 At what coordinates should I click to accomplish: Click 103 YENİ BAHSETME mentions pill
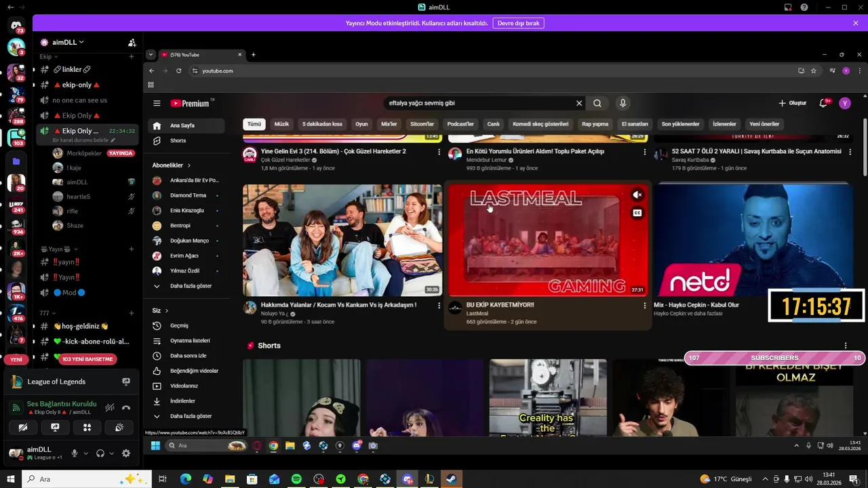pyautogui.click(x=87, y=359)
